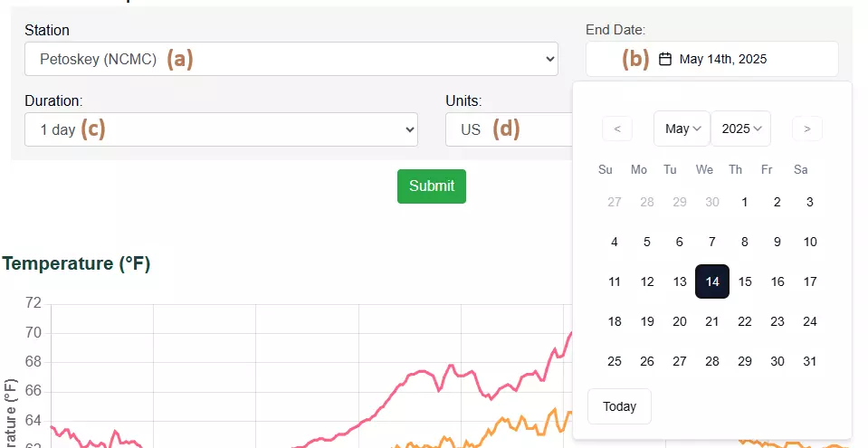Click the Today button in calendar
Viewport: 868px width, 448px height.
pos(619,406)
